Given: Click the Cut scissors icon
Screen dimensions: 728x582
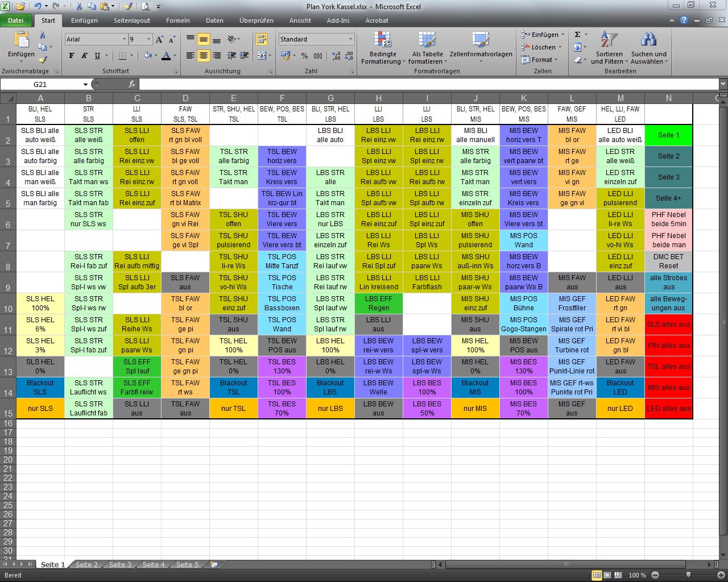Looking at the screenshot, I should coord(43,35).
